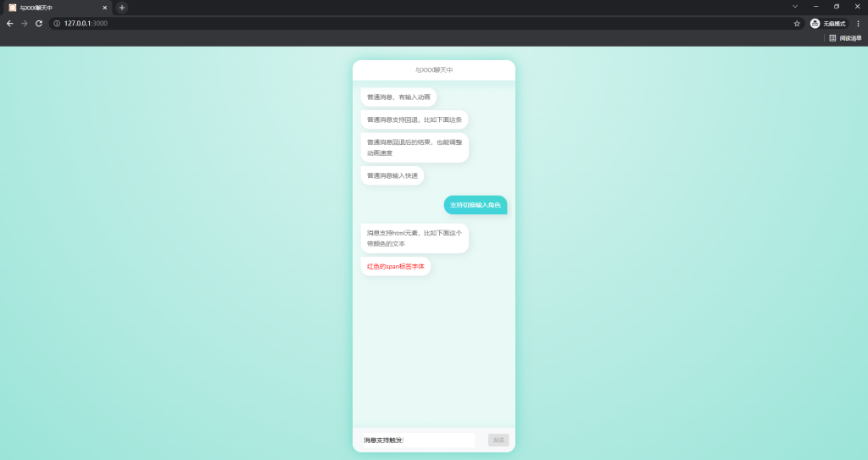Click the chat header title 与XXX聊天中
Screen dimensions: 868x460
[434, 70]
